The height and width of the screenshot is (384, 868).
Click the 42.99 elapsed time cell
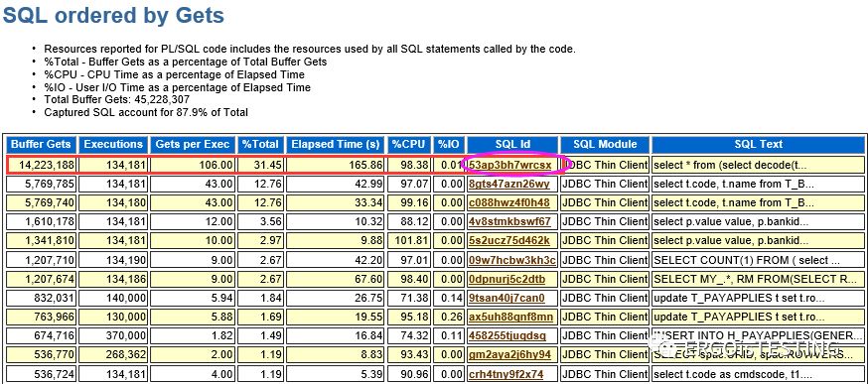[336, 184]
